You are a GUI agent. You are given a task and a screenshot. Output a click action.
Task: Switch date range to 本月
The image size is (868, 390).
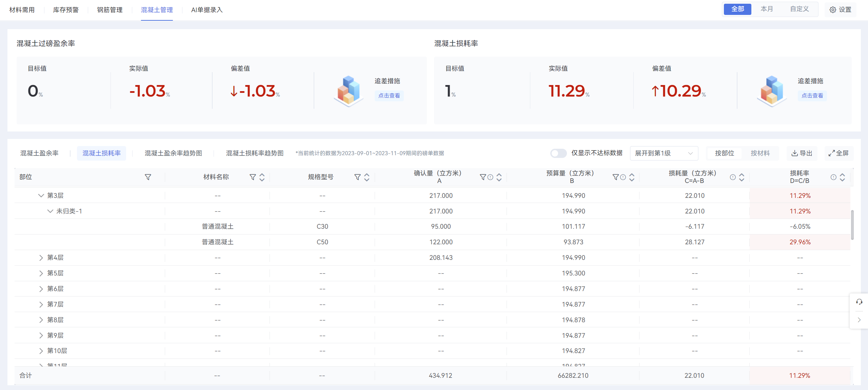[x=767, y=9]
